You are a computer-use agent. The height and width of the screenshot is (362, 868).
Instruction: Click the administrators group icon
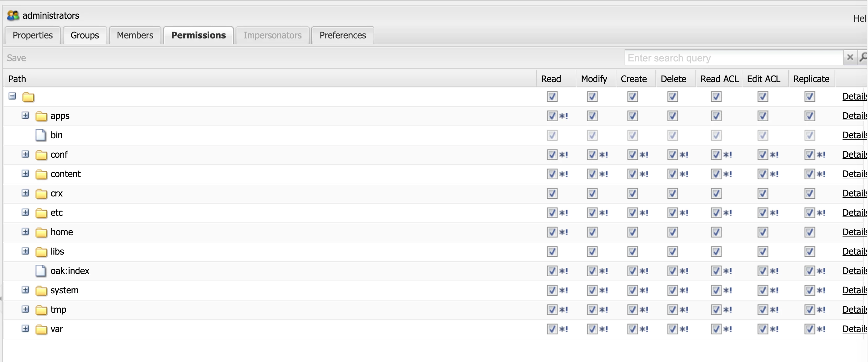tap(13, 15)
